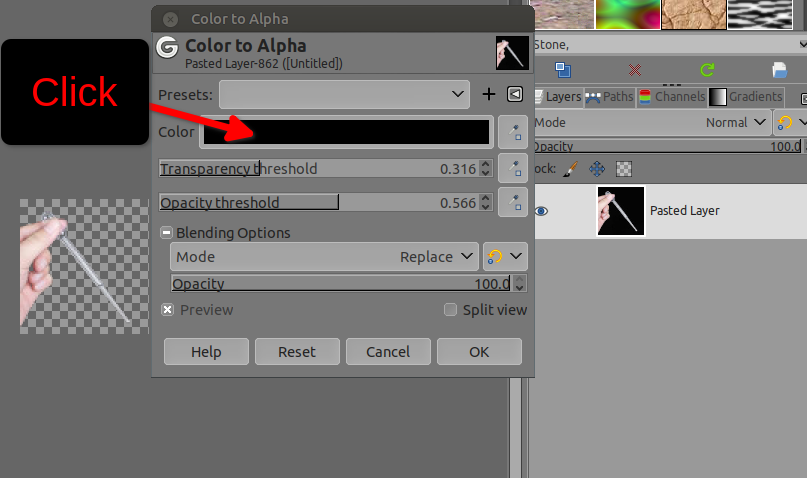
Task: Enable the Split view checkbox
Action: pyautogui.click(x=450, y=310)
